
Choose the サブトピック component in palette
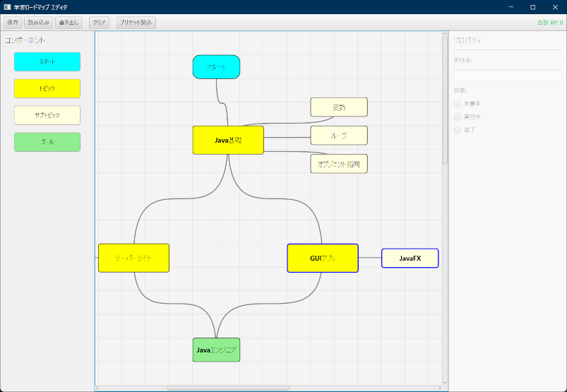(47, 115)
